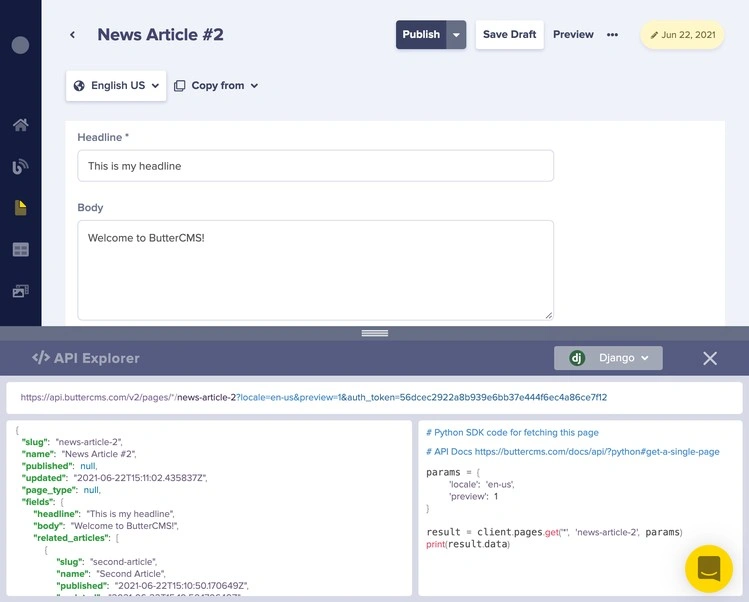749x602 pixels.
Task: Go back using the arrow beside News Article #2
Action: (72, 34)
